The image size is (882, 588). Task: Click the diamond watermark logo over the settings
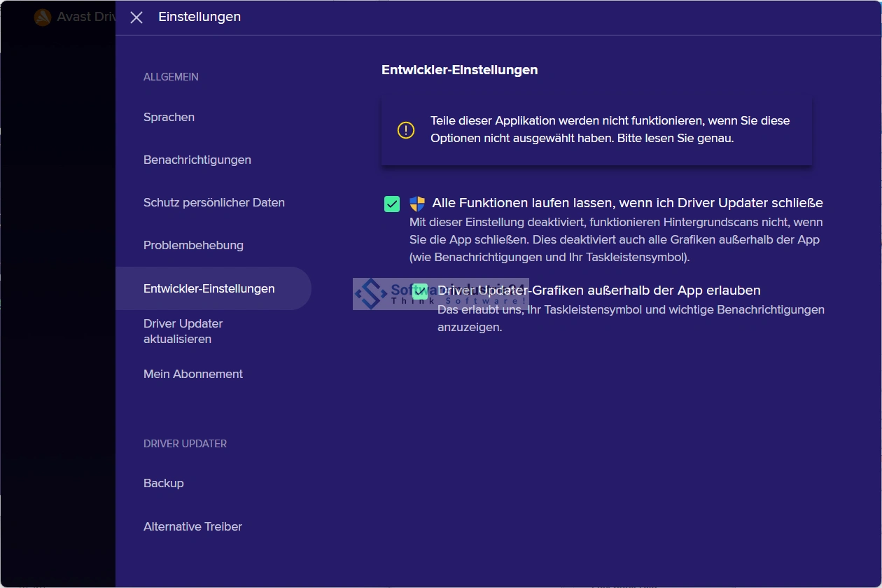[x=371, y=293]
